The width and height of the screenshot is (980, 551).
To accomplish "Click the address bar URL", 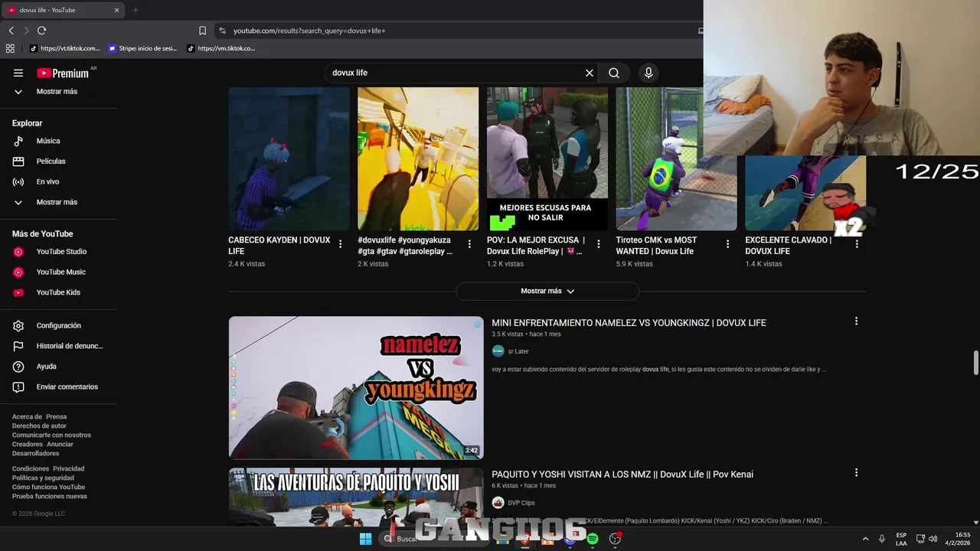I will tap(309, 31).
